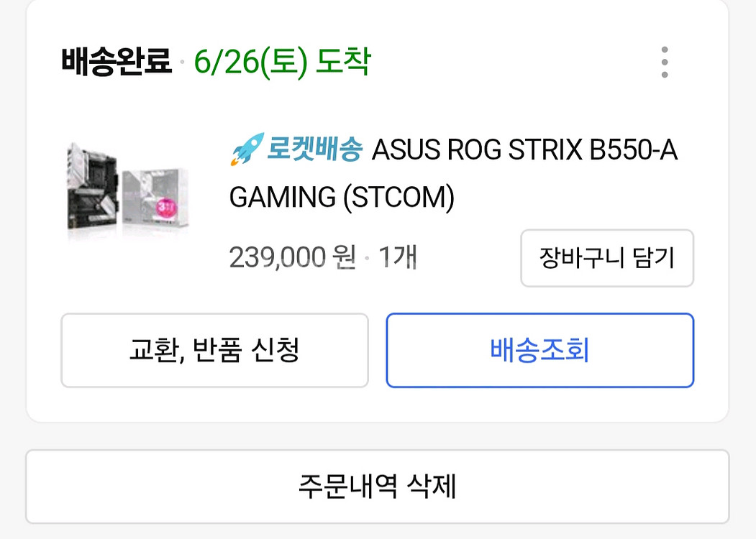Click the blank area below the 배송조회 button
Screen dimensions: 756x539
click(539, 405)
